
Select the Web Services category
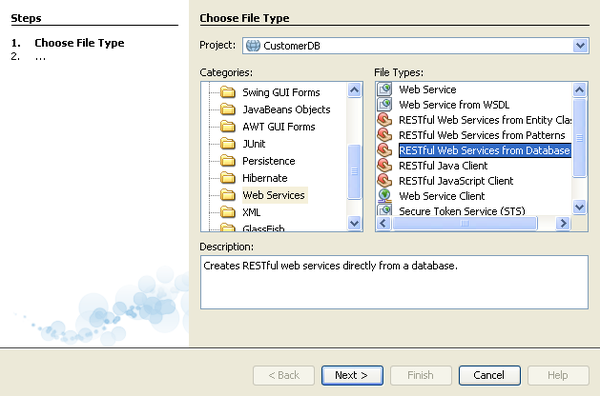[274, 195]
